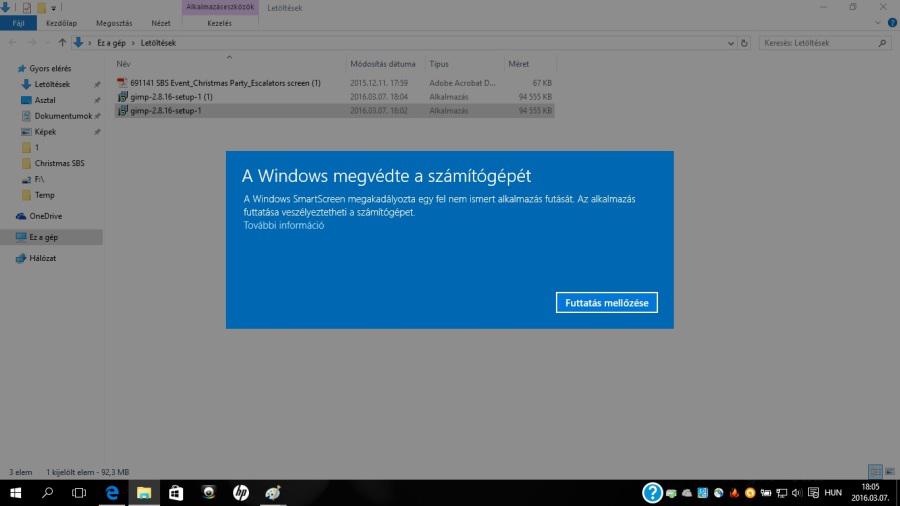900x506 pixels.
Task: Open Asztal in the navigation pane
Action: [x=45, y=100]
